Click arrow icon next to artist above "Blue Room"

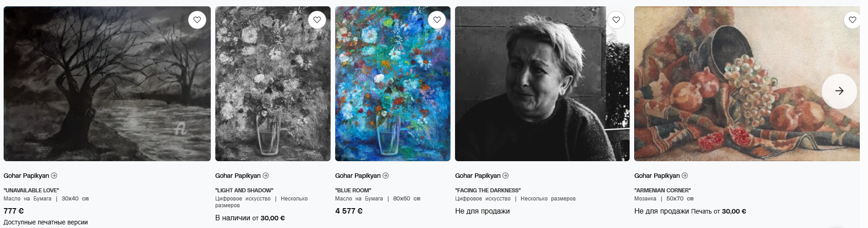(x=386, y=176)
